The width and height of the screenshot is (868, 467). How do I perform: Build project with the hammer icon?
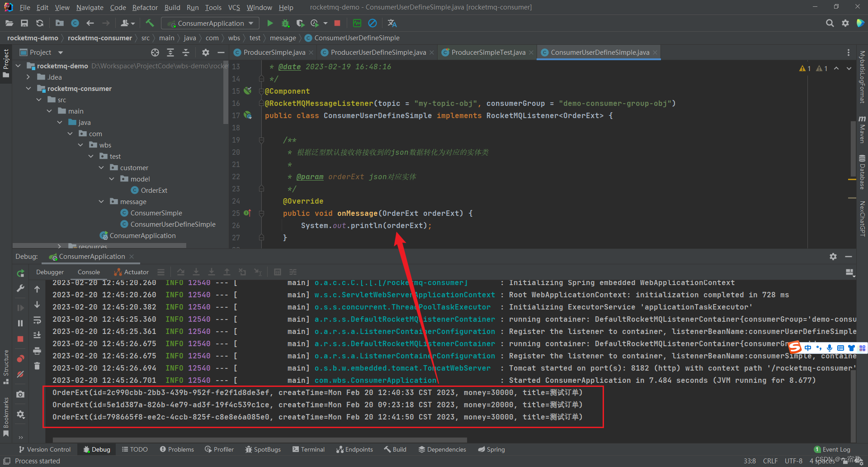150,23
